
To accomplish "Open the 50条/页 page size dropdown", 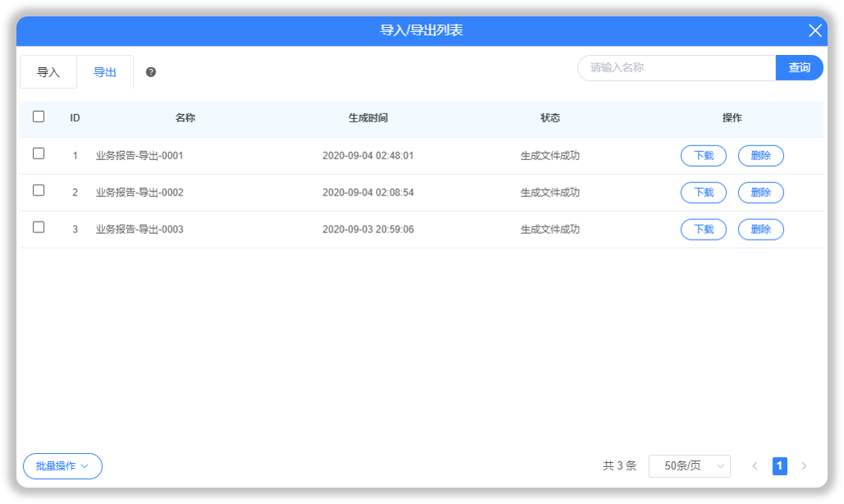I will [690, 465].
